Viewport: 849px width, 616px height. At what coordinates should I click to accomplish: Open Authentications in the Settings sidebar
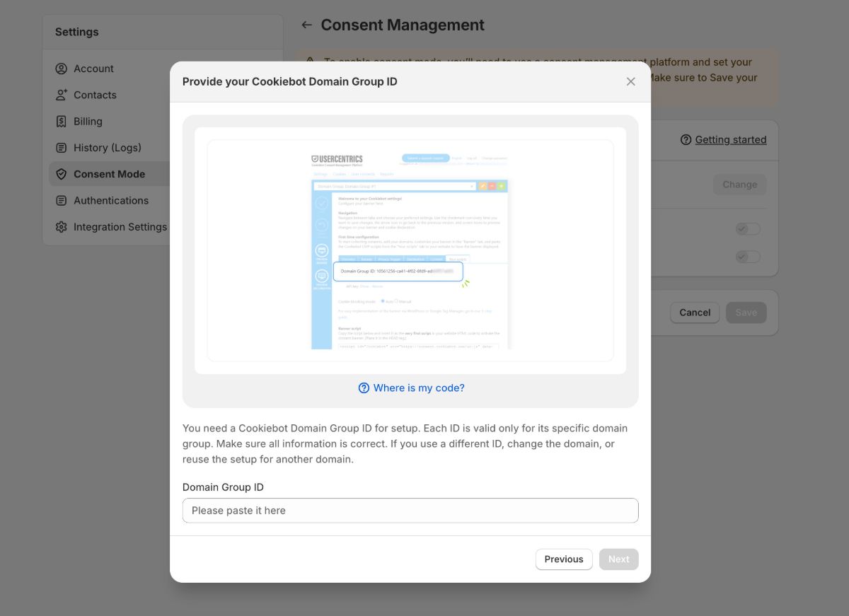(111, 201)
